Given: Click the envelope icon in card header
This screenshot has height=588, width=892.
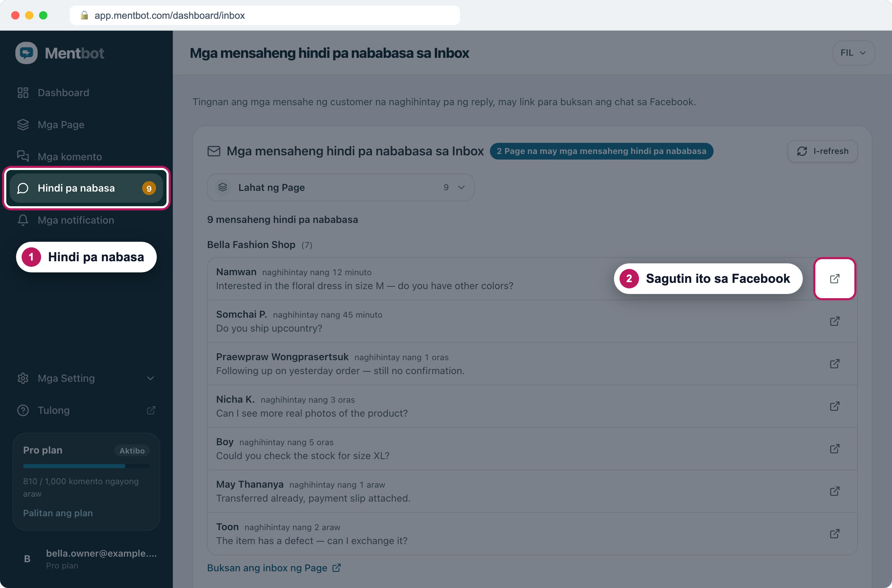Looking at the screenshot, I should 214,151.
